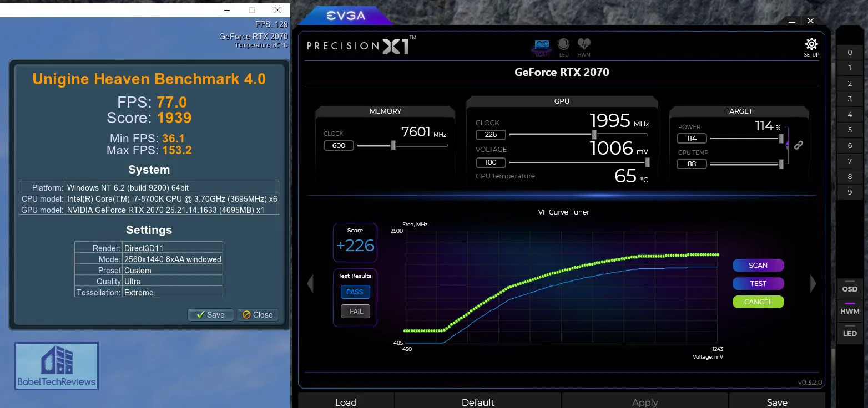Click the PASS test result indicator
Viewport: 868px width, 408px height.
click(x=355, y=292)
